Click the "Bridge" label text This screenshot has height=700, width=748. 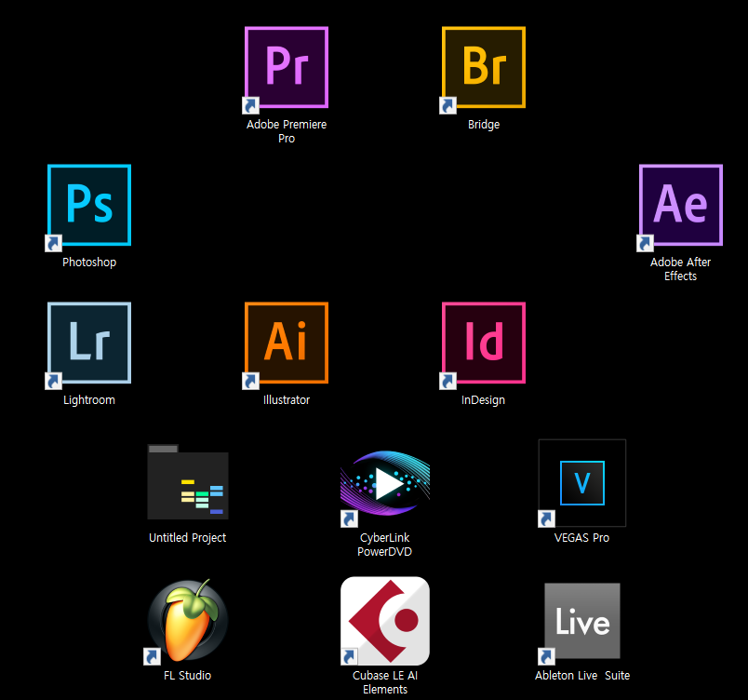click(x=484, y=125)
